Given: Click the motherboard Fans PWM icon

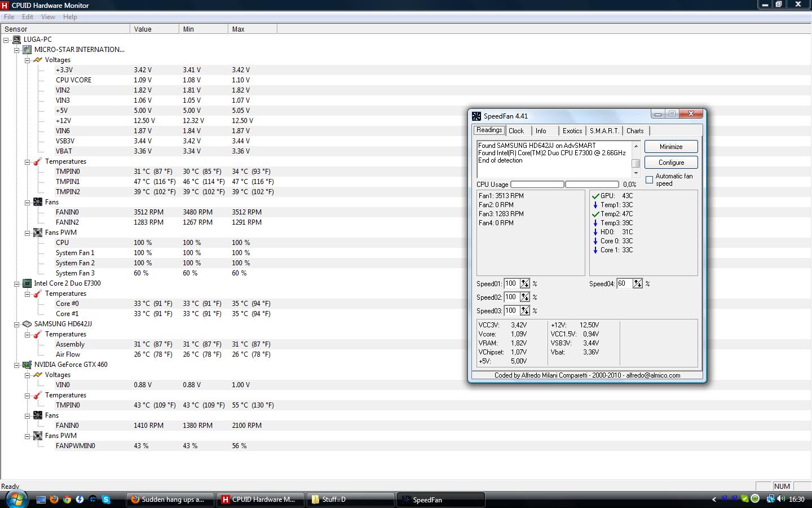Looking at the screenshot, I should pyautogui.click(x=38, y=233).
